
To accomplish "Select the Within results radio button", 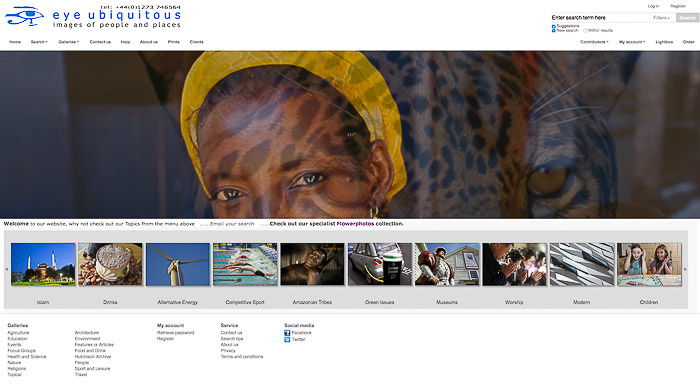I will (585, 31).
